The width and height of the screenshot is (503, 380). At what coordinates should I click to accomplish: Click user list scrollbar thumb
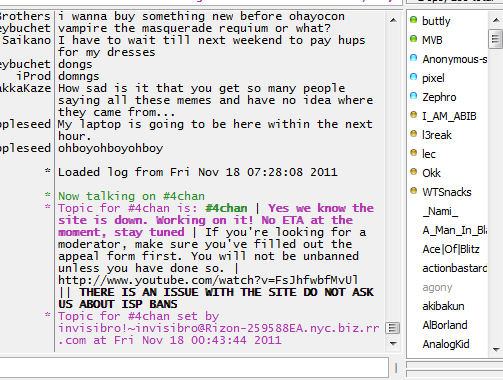(x=496, y=39)
